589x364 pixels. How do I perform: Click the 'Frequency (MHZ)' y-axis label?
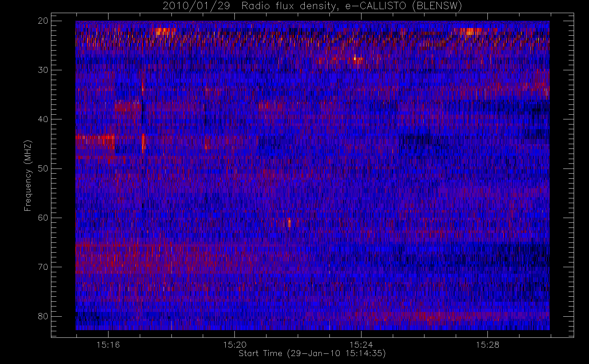click(x=28, y=176)
